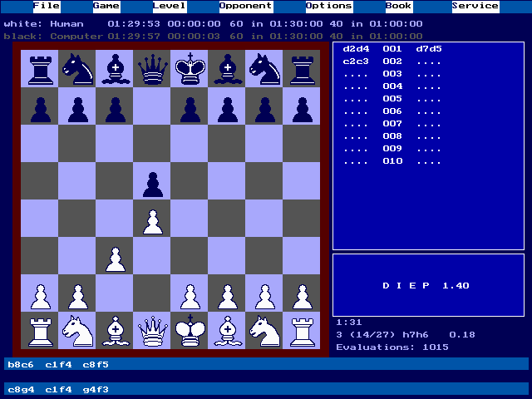Select the black pawn on d5
532x399 pixels.
(x=153, y=185)
